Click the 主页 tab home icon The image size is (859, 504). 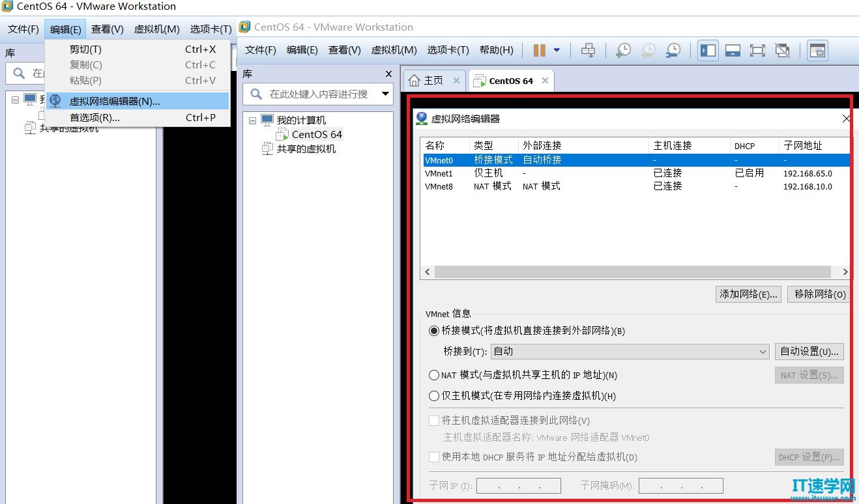[414, 81]
